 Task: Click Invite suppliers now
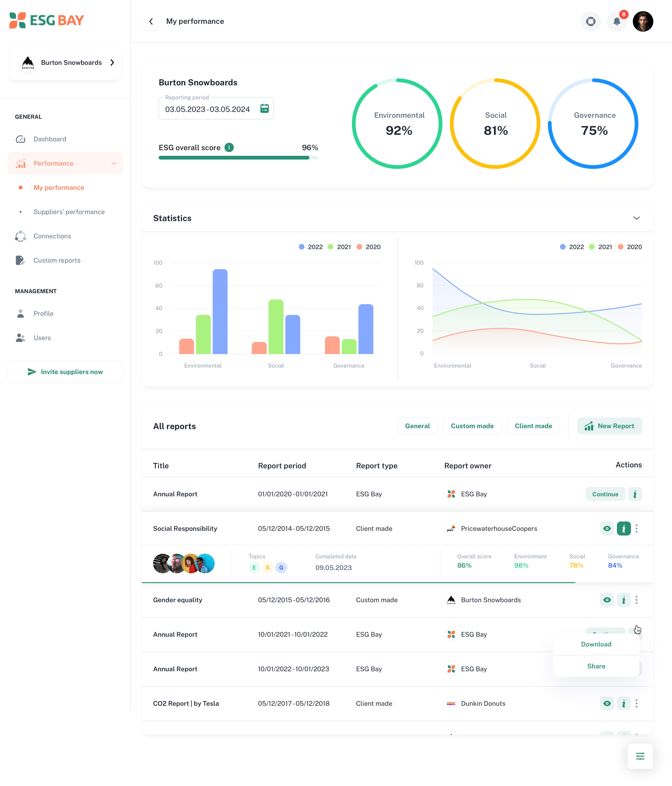(65, 372)
